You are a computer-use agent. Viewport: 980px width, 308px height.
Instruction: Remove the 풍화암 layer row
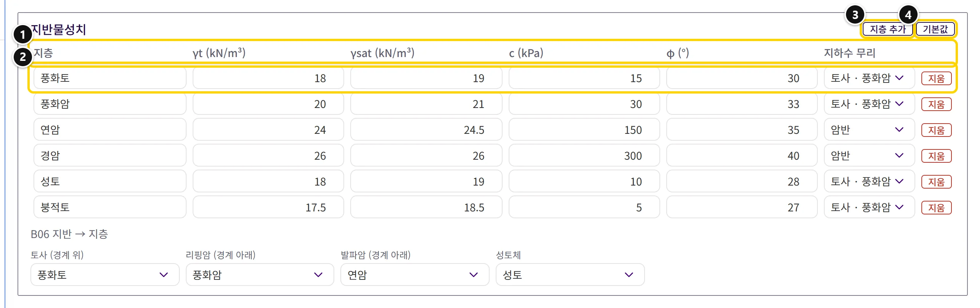click(x=936, y=104)
